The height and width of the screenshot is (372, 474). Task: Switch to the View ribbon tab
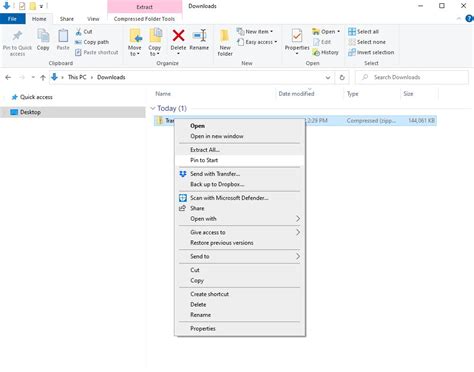point(93,19)
